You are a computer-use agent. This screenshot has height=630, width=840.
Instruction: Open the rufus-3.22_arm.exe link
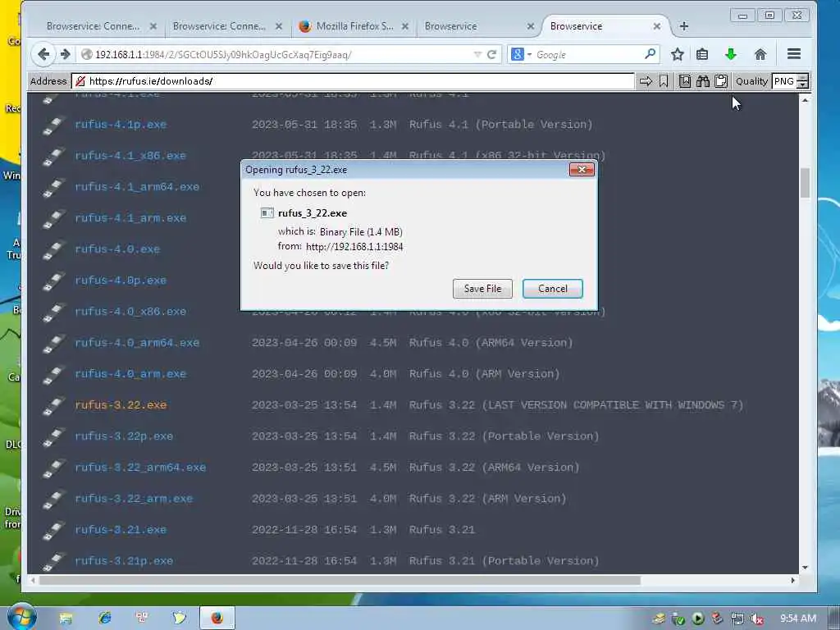tap(134, 498)
